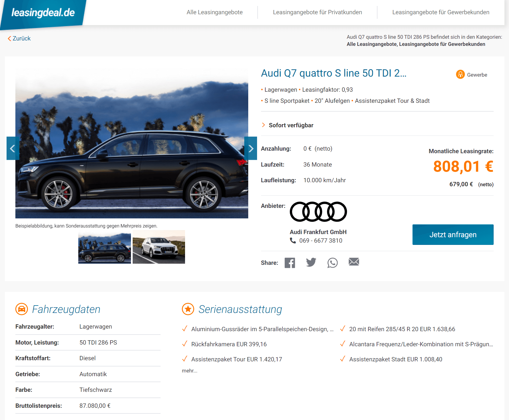Open Leasingangebote für Privatkunden menu item
509x420 pixels.
coord(317,12)
